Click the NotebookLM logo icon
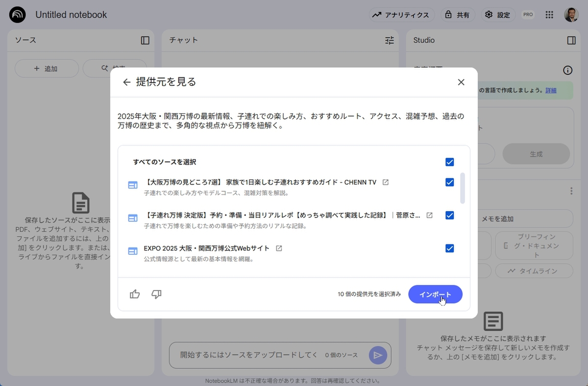 (18, 15)
